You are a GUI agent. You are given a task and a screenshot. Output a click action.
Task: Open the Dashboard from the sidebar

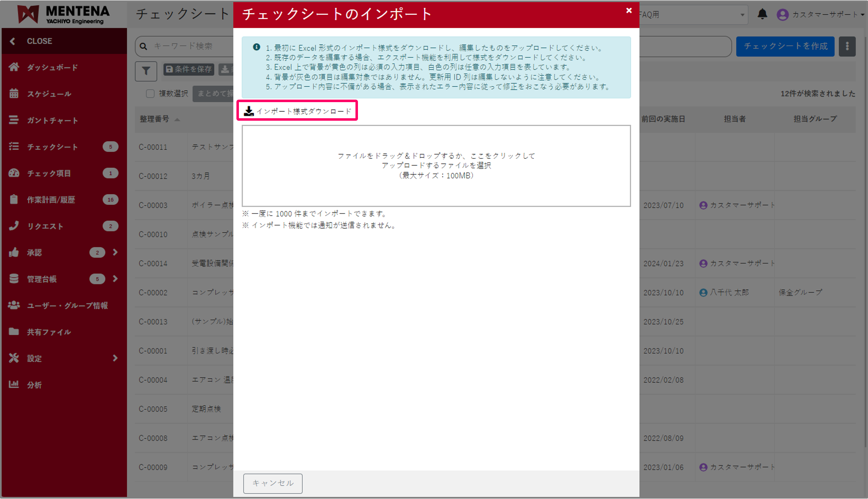52,67
